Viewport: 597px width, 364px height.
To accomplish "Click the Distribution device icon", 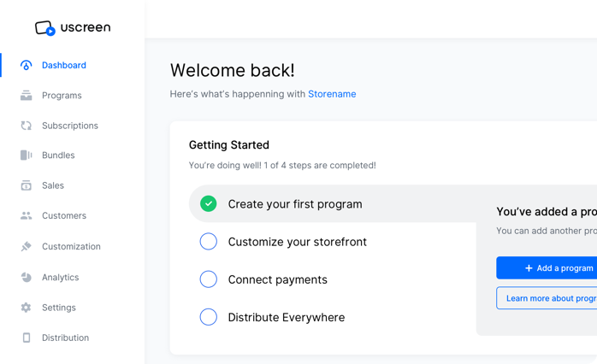I will click(27, 338).
